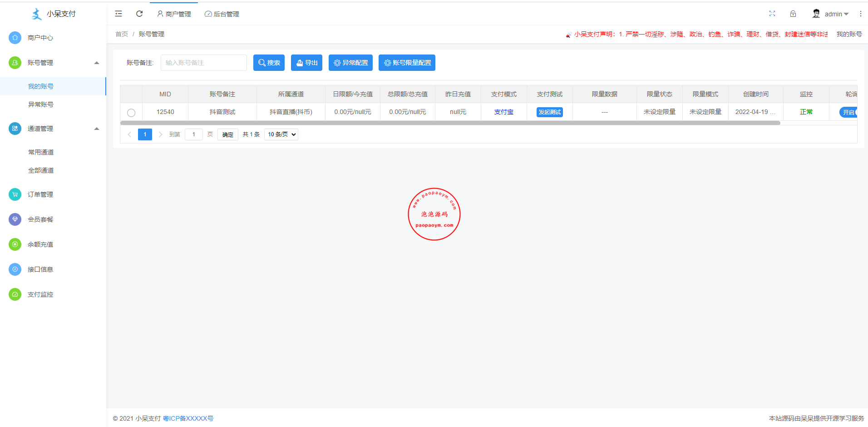Viewport: 868px width, 427px height.
Task: Select the radio button for MID 12540
Action: (x=131, y=113)
